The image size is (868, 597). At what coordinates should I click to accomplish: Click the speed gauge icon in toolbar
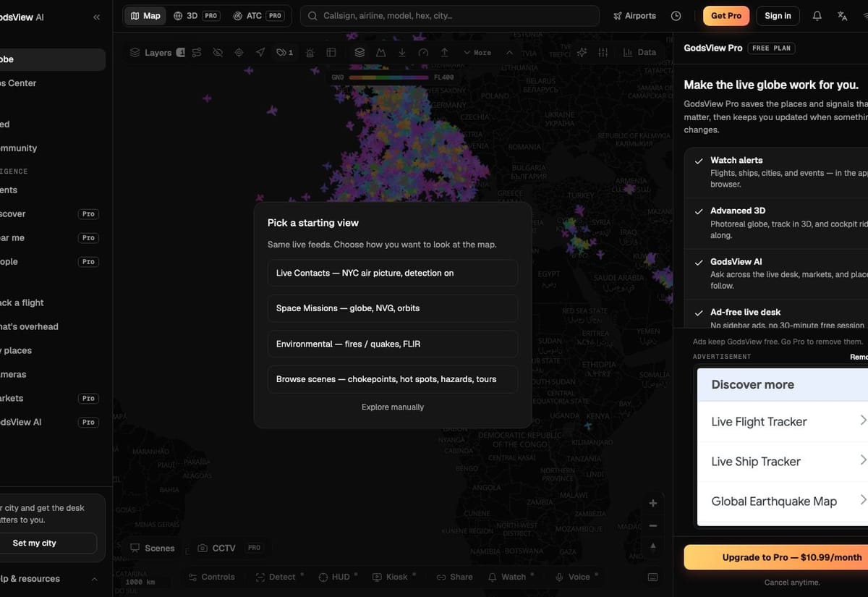pos(423,53)
